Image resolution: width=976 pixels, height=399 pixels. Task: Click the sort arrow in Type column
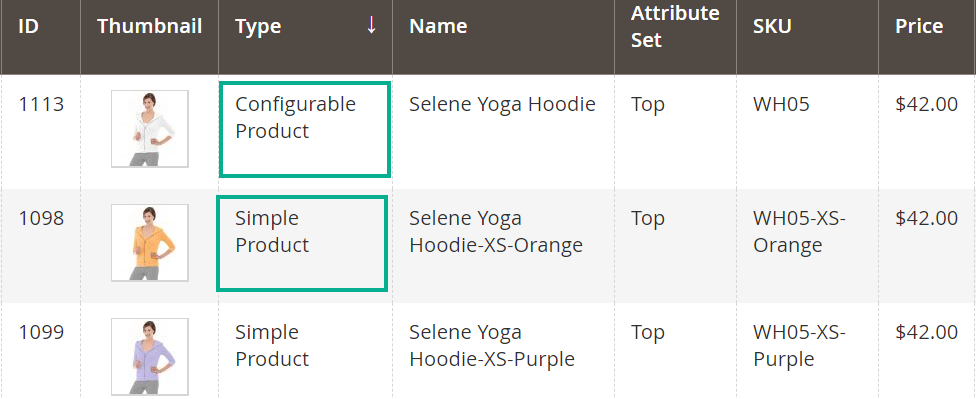372,26
